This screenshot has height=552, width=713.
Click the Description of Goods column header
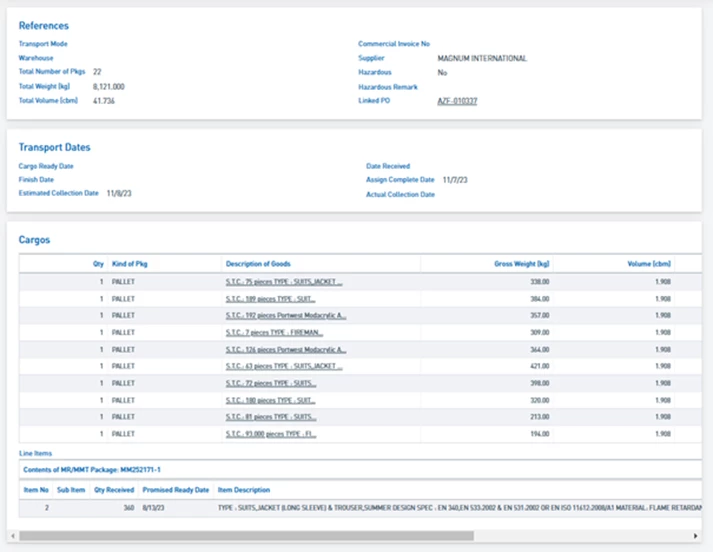click(260, 264)
